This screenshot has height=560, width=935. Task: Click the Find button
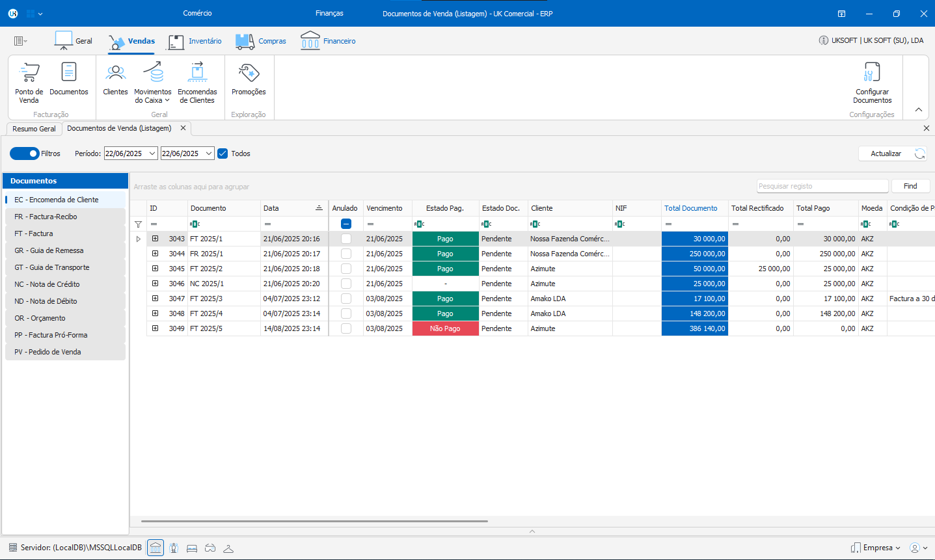pyautogui.click(x=910, y=186)
